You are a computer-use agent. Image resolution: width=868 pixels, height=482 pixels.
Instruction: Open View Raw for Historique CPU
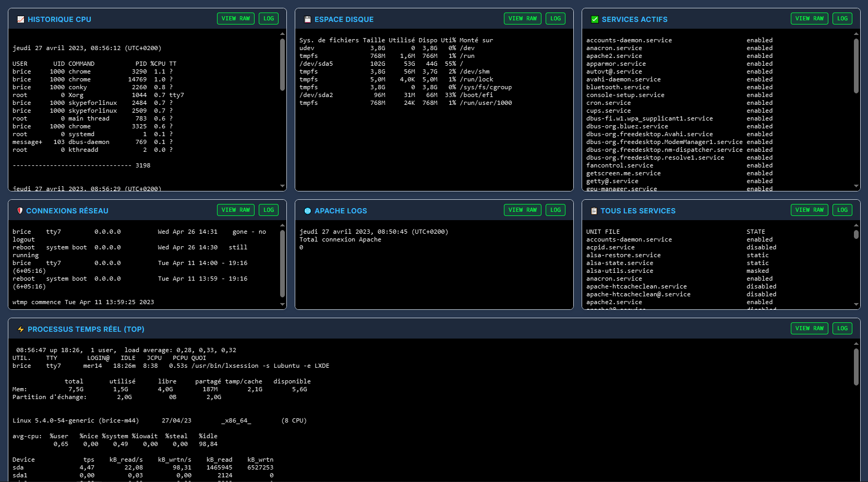(x=236, y=18)
